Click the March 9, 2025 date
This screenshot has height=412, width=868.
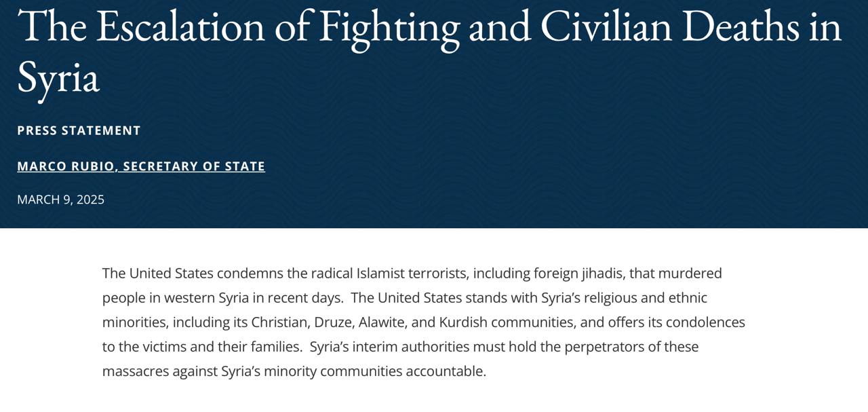tap(60, 200)
